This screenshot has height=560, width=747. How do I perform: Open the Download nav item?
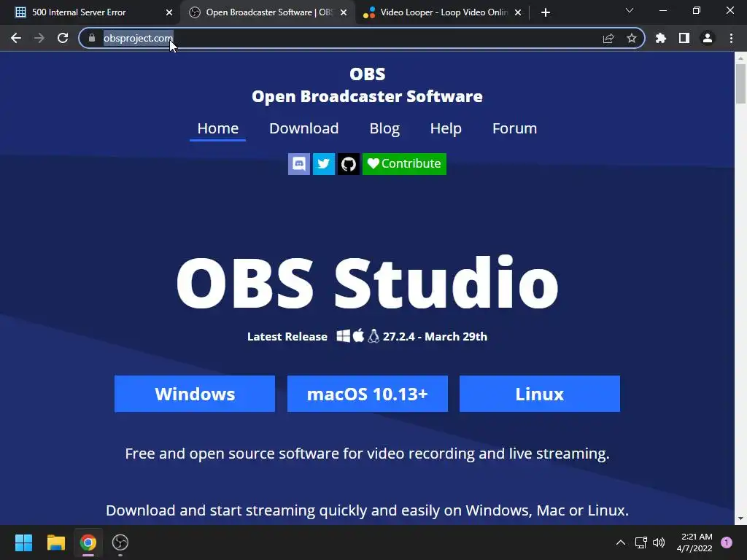coord(304,128)
